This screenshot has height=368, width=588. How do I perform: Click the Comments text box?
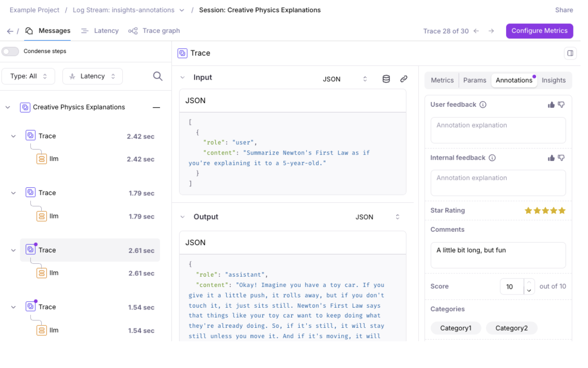[498, 255]
